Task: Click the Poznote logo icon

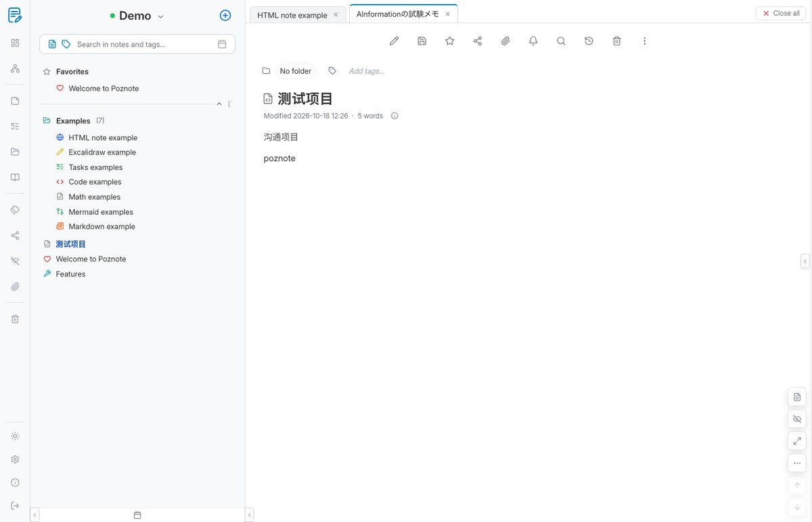Action: pos(15,15)
